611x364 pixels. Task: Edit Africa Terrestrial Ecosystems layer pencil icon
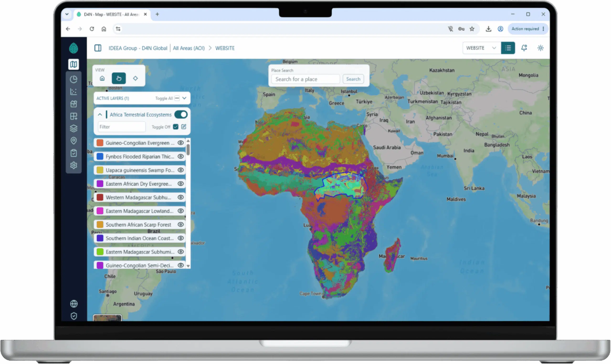[x=184, y=127]
